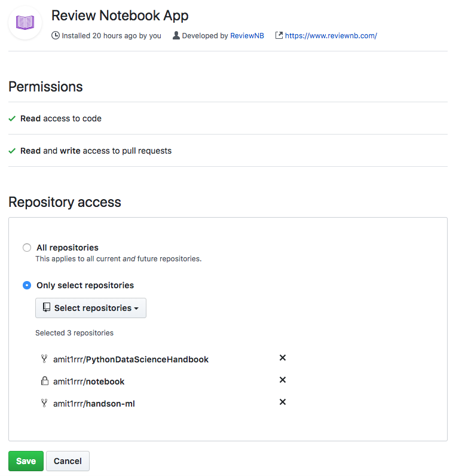Screen dimensions: 459x476
Task: Cancel the installation changes
Action: coord(68,461)
